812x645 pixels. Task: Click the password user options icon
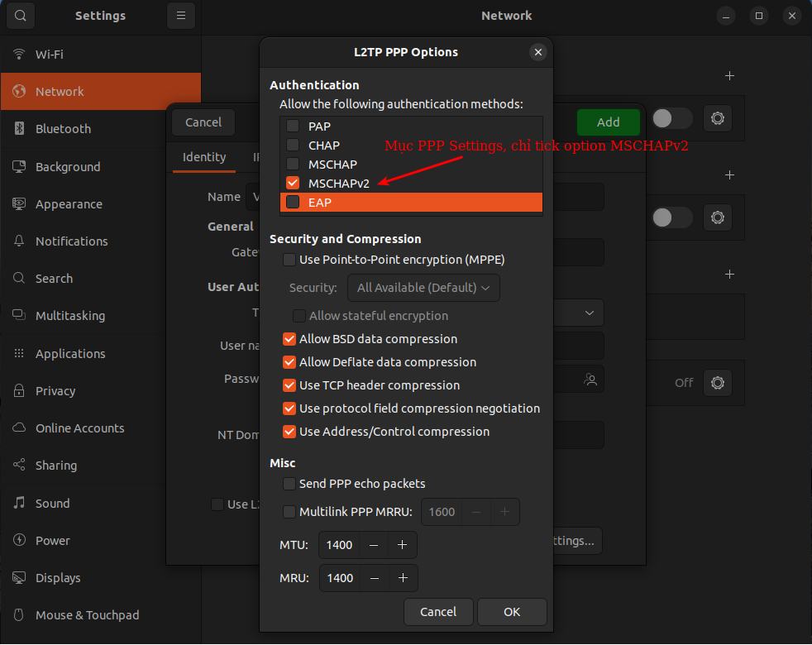click(x=590, y=380)
